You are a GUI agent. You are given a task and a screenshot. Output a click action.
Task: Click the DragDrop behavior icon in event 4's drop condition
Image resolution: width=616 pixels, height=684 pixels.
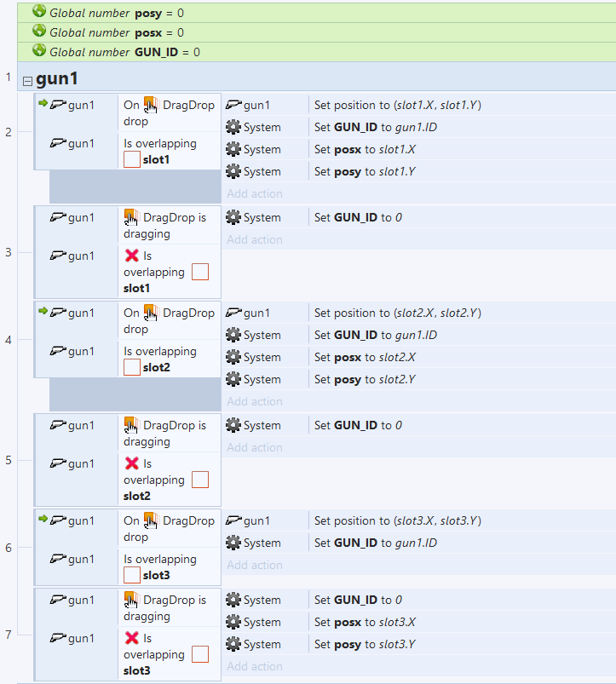151,313
